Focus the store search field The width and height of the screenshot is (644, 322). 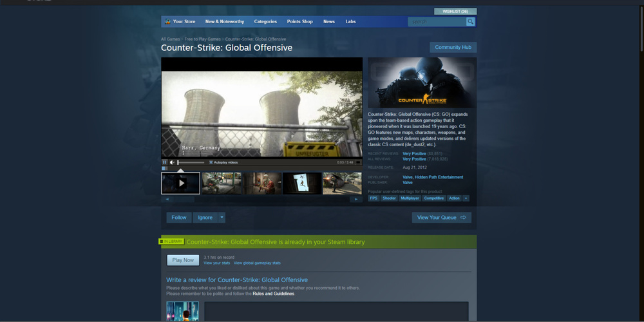[x=437, y=22]
